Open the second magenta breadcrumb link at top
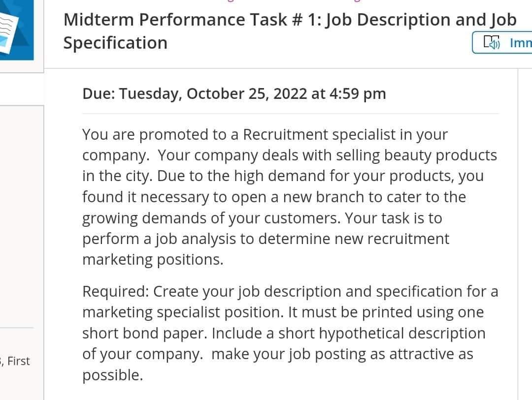 352,1
